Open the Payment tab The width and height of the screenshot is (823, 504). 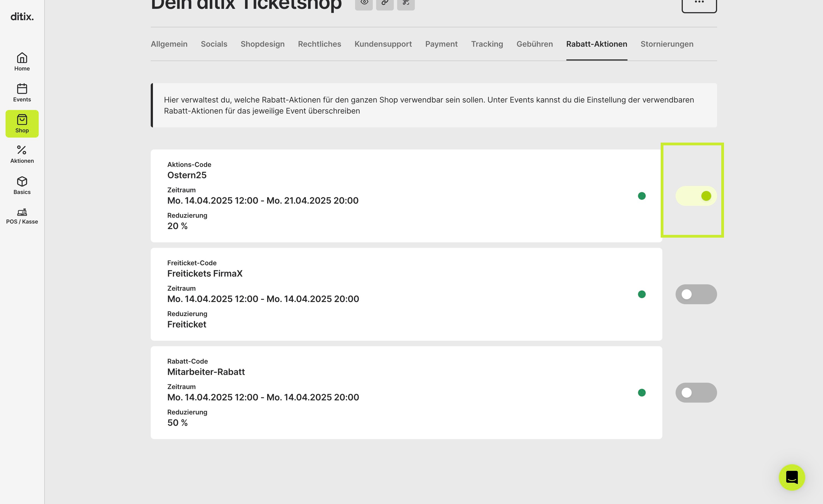click(x=441, y=44)
